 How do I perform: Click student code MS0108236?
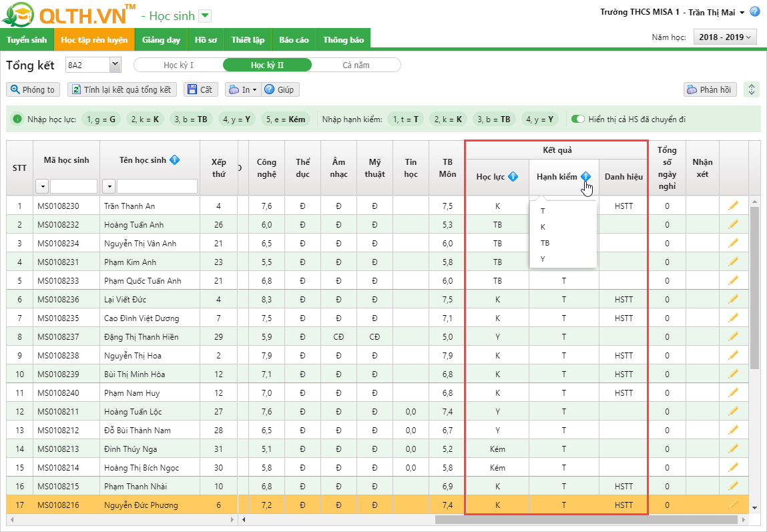point(58,299)
